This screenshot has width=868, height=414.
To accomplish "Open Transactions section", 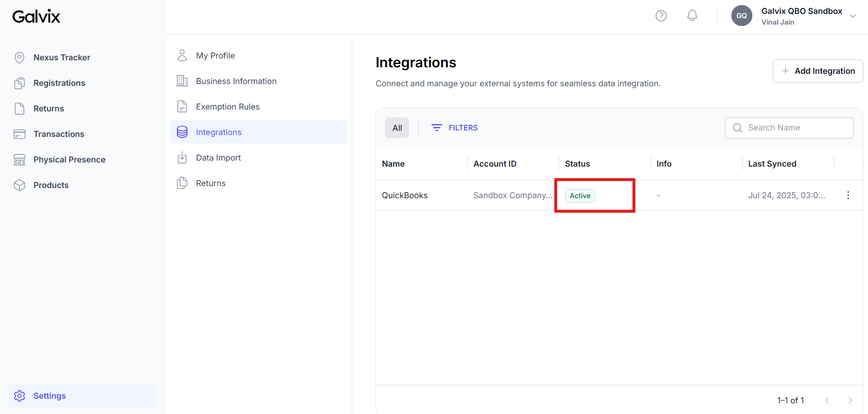I will [x=59, y=134].
